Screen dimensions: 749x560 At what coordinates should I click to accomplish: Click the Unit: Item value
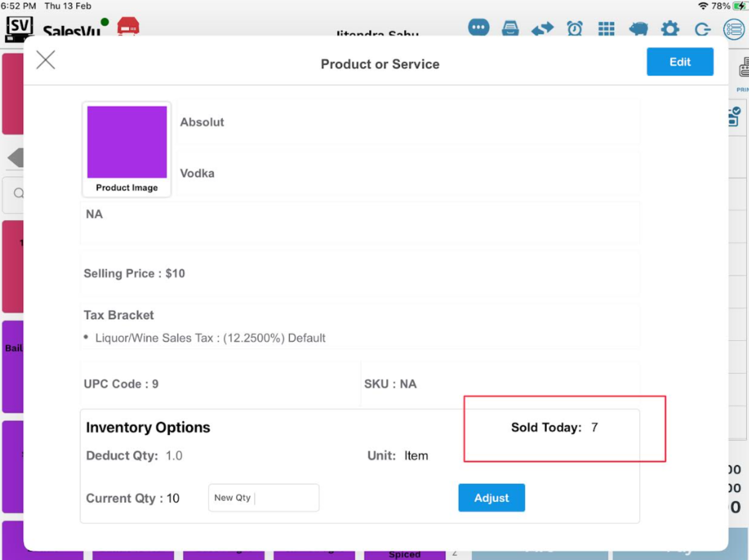point(398,455)
